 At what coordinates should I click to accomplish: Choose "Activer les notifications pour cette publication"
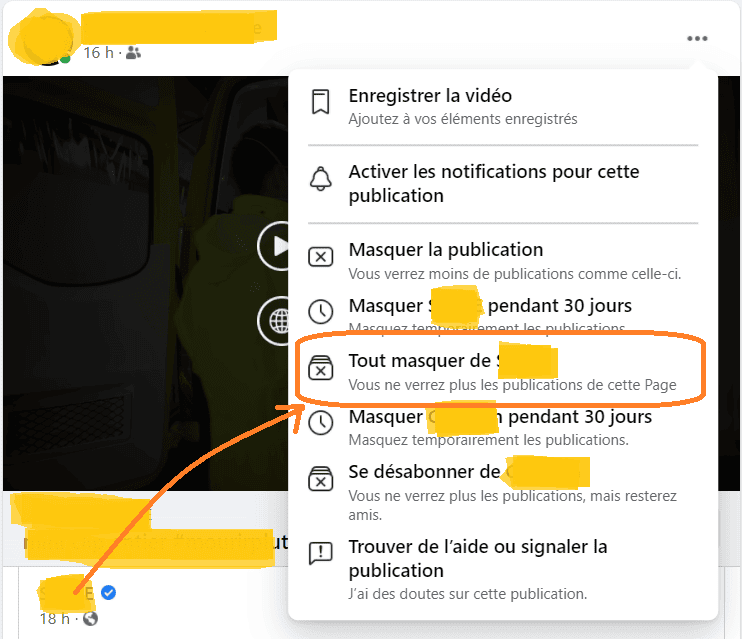pyautogui.click(x=494, y=184)
